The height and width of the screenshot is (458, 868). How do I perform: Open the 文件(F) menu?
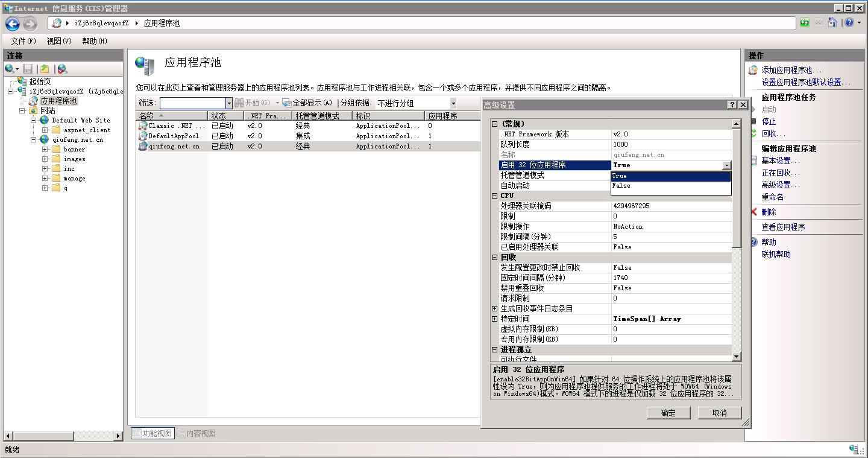tap(24, 41)
